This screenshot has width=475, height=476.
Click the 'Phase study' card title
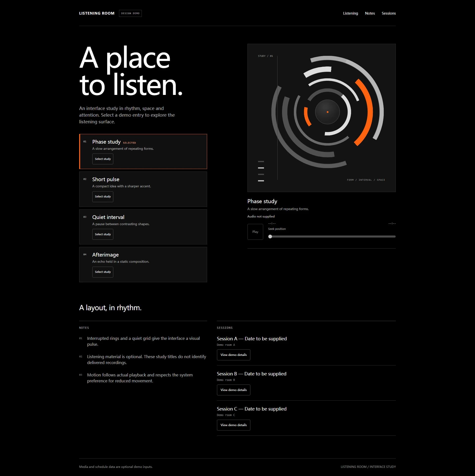[106, 142]
